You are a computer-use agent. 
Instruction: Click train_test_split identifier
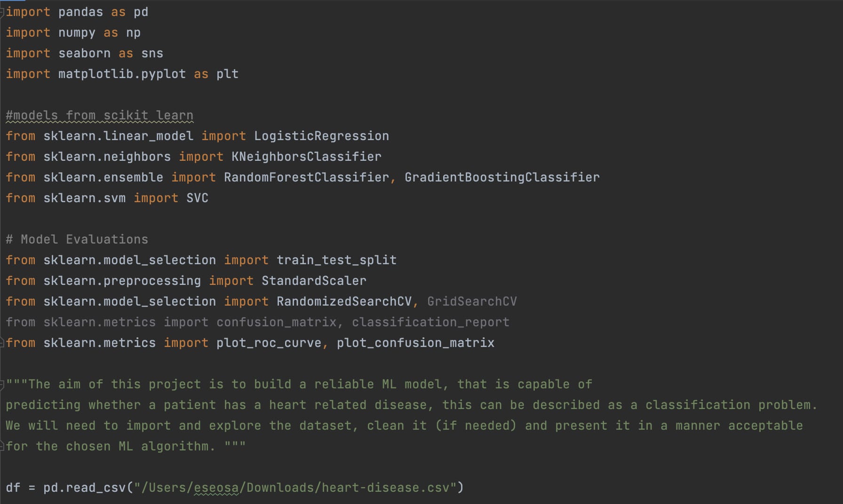(336, 260)
